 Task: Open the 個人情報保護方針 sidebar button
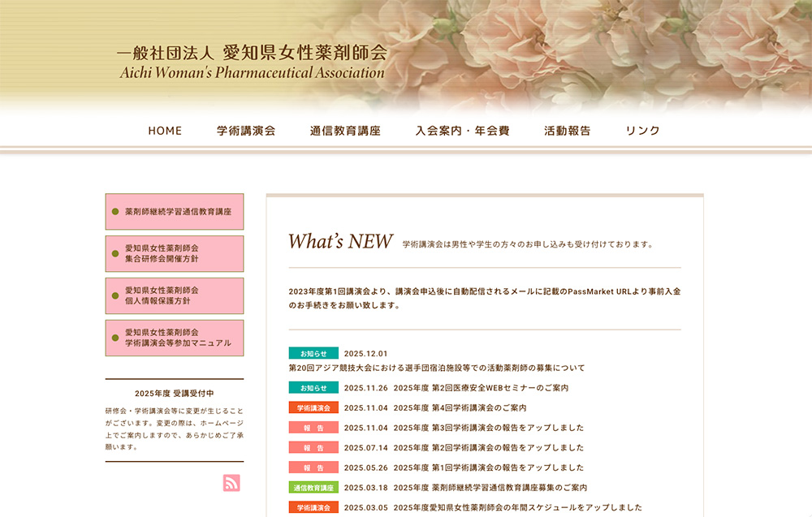(175, 296)
